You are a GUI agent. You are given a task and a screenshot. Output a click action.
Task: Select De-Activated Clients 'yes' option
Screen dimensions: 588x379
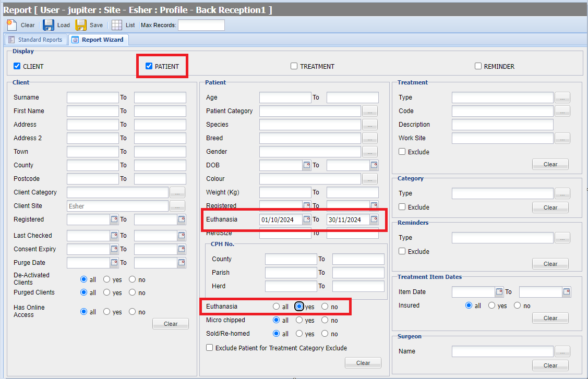107,279
